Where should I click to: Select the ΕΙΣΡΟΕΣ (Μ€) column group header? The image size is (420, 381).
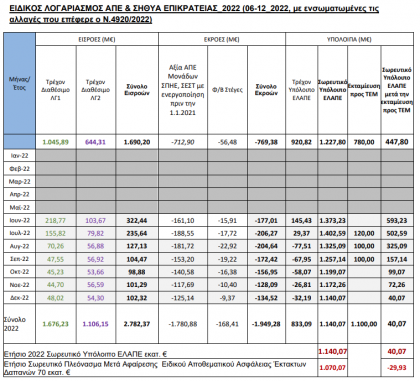(x=97, y=39)
